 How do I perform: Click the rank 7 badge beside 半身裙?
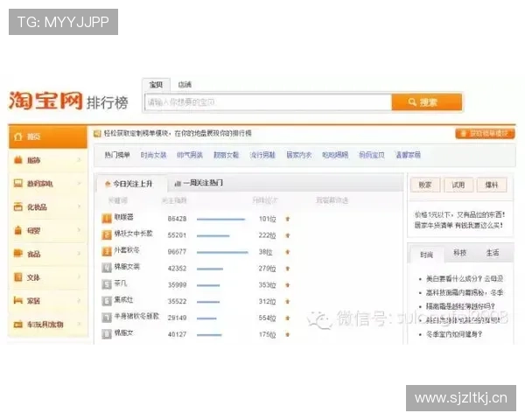[107, 318]
